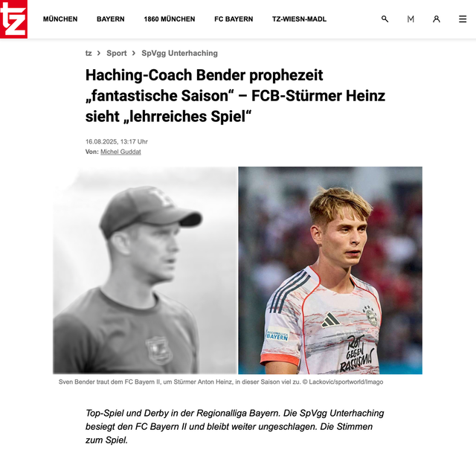476x453 pixels.
Task: Open the 1860 MÜNCHEN section
Action: point(170,19)
